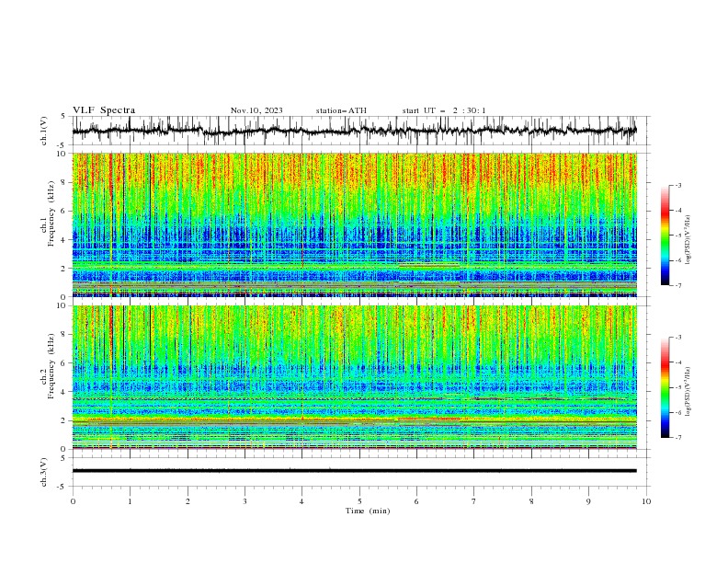This screenshot has height=563, width=728.
Task: Click time-axis tick label "2"
Action: click(x=188, y=501)
